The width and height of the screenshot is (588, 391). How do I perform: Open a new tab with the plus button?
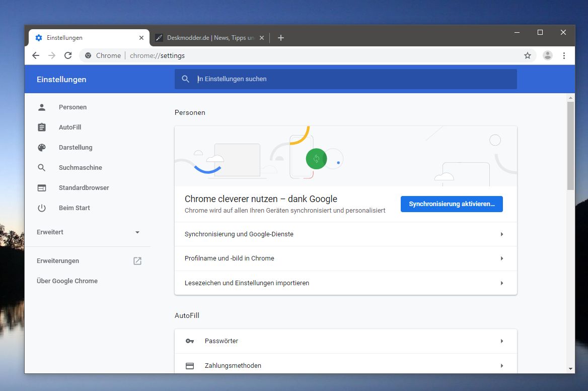280,37
